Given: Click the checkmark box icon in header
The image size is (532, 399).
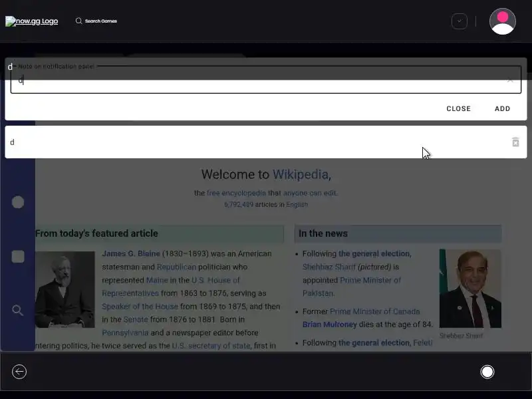Looking at the screenshot, I should coord(459,21).
